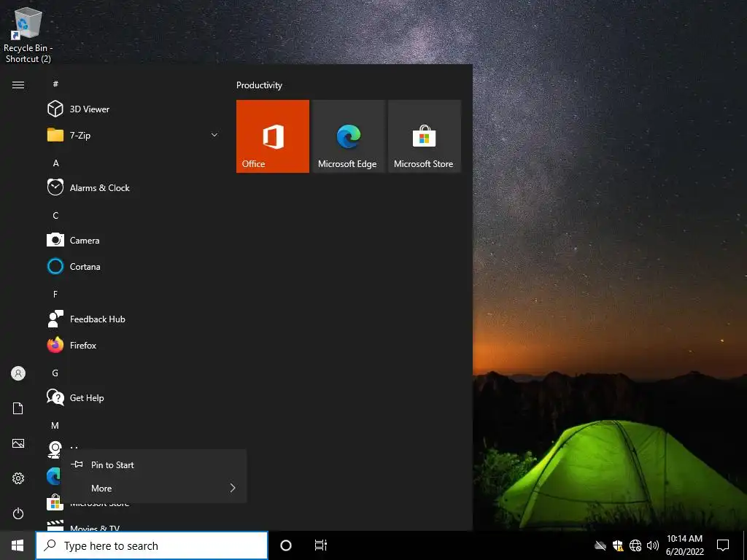The width and height of the screenshot is (747, 560).
Task: Click the Office tile
Action: pos(273,136)
